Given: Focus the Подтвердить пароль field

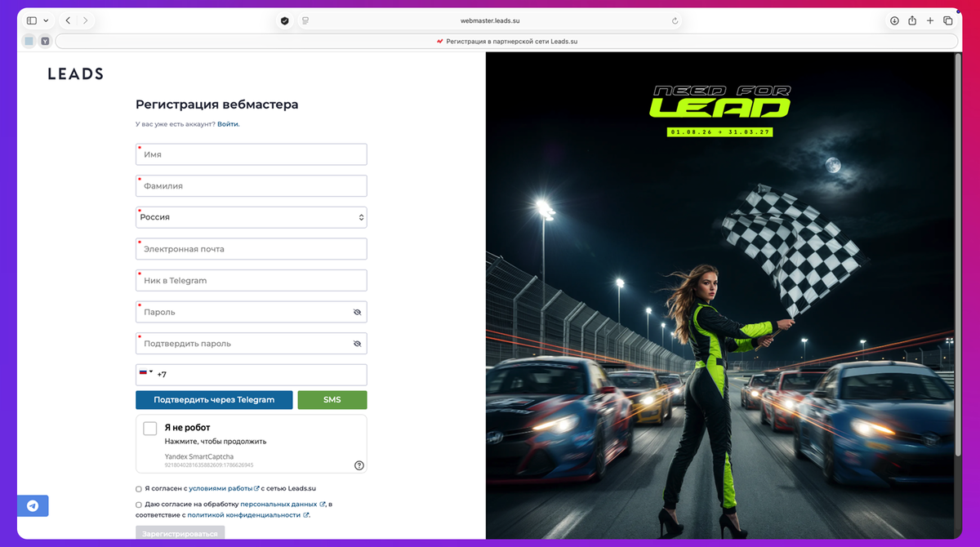Looking at the screenshot, I should point(252,344).
